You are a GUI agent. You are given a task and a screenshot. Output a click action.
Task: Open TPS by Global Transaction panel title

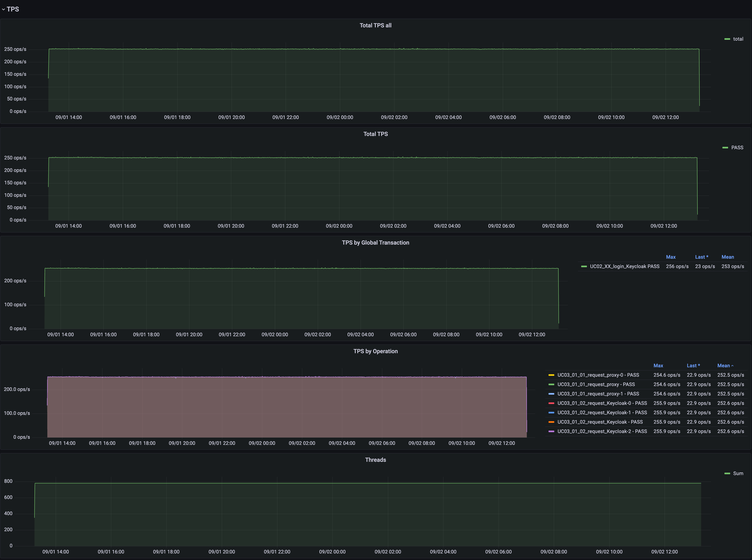pyautogui.click(x=375, y=243)
